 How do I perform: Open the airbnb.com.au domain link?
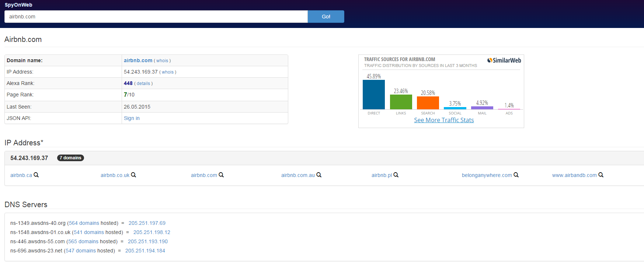click(298, 175)
